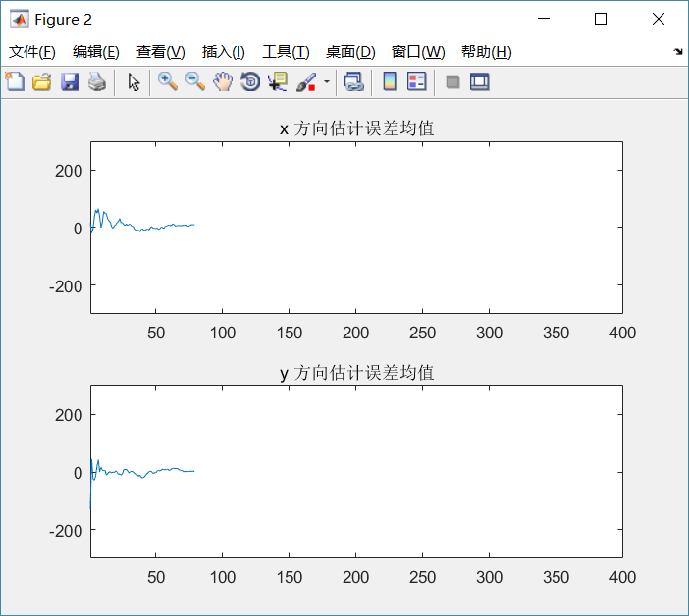Select the Edit Plot arrow tool

click(x=133, y=81)
